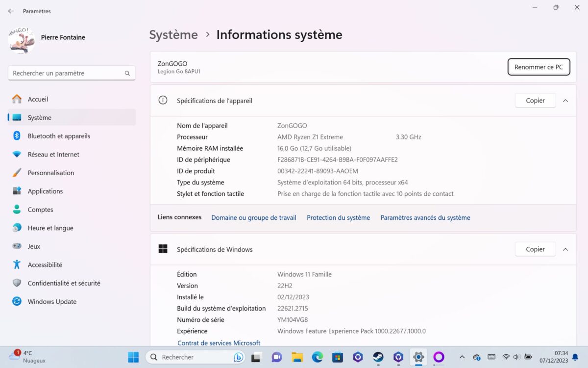588x368 pixels.
Task: Click the taskbar Rechercher search box
Action: 196,357
